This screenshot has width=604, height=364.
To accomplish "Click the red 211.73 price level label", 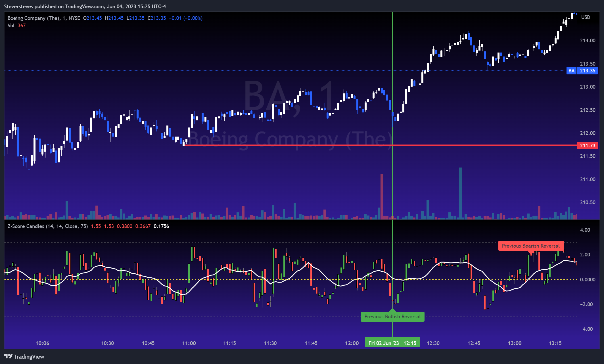I will pos(588,146).
